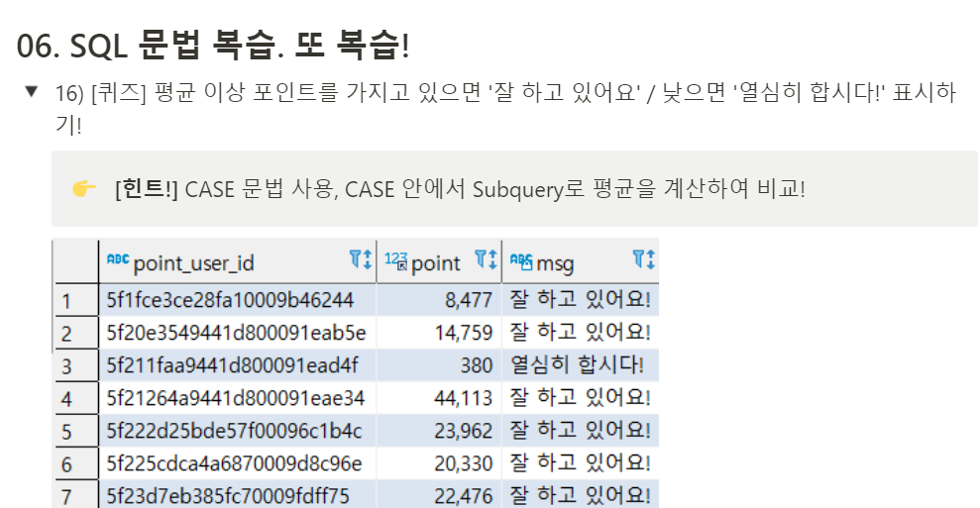This screenshot has height=508, width=980.
Task: Click cell 5f225cdca4a6870009d8c96e
Action: click(238, 462)
